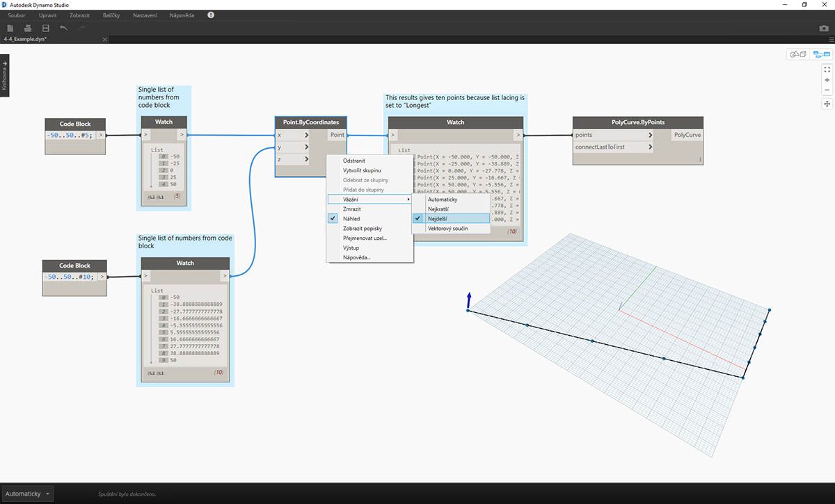Click the -50..50..#10 code text
The image size is (835, 504).
[x=68, y=277]
